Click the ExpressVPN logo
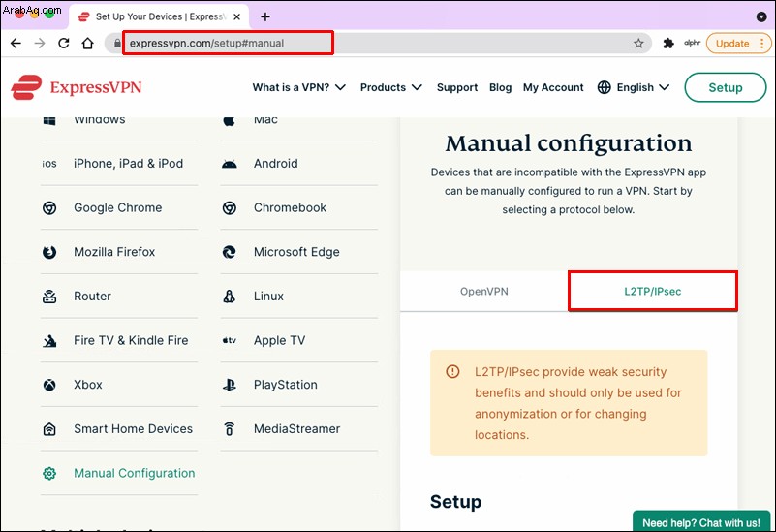The height and width of the screenshot is (532, 776). point(77,87)
